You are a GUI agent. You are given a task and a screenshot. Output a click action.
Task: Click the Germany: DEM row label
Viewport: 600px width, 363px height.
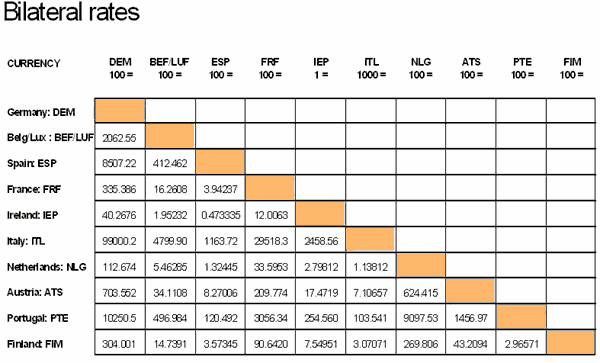41,112
